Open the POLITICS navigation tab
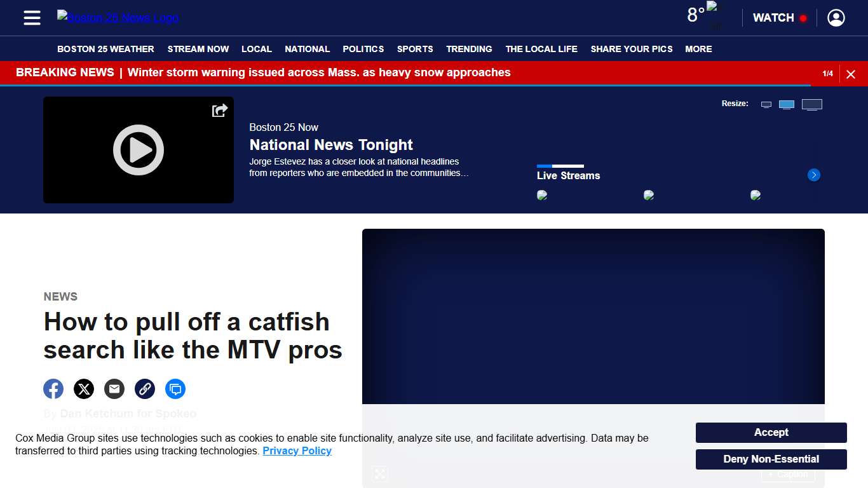The image size is (868, 488). [363, 49]
